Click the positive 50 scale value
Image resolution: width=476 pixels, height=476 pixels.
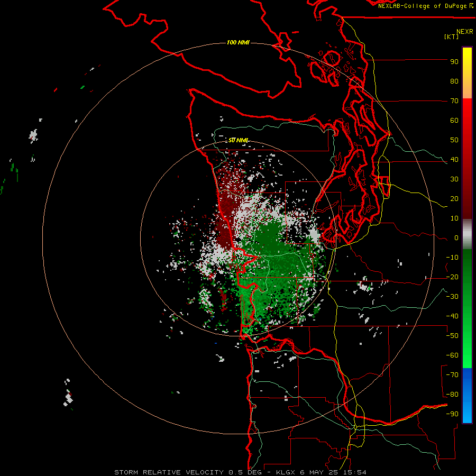click(x=454, y=140)
